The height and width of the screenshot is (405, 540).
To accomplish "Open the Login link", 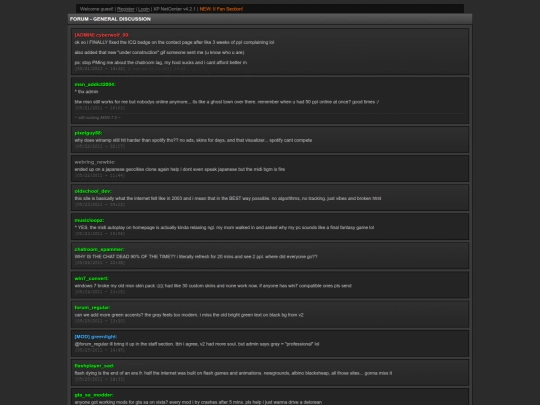I will (x=144, y=9).
